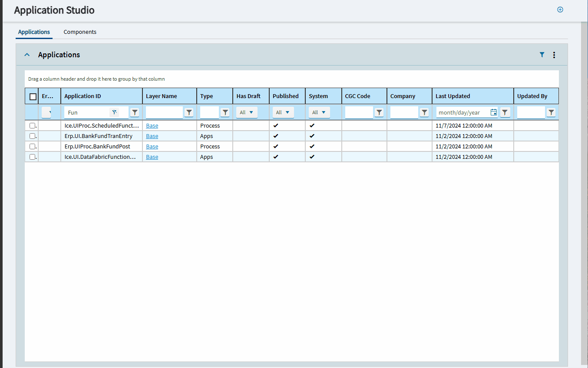Open Base link for Ice.UIProc.ScheduledFunct row

(x=152, y=125)
